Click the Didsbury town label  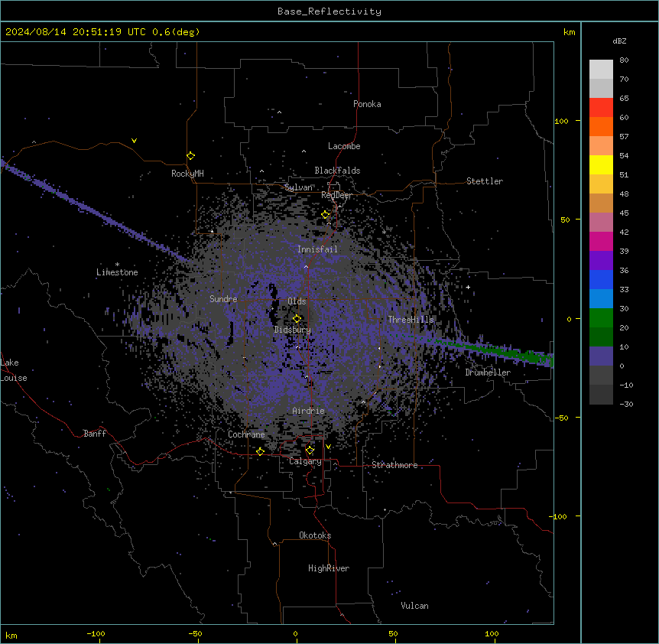(x=293, y=330)
